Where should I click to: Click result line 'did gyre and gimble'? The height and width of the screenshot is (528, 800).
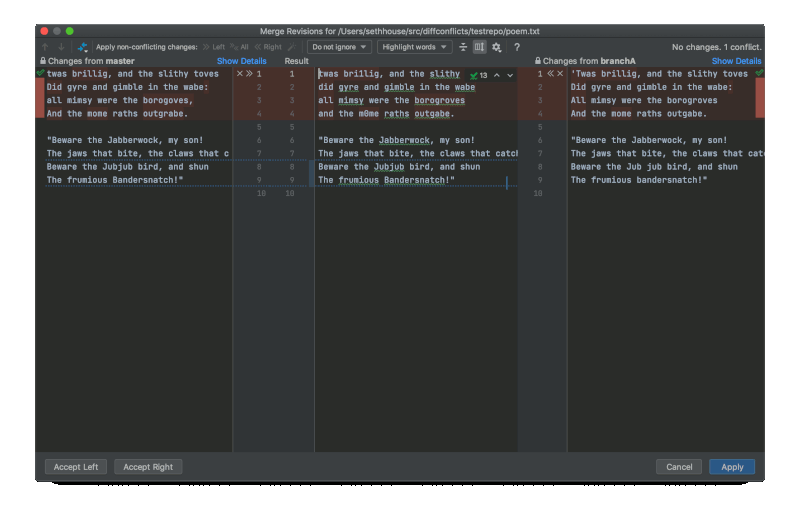click(396, 87)
